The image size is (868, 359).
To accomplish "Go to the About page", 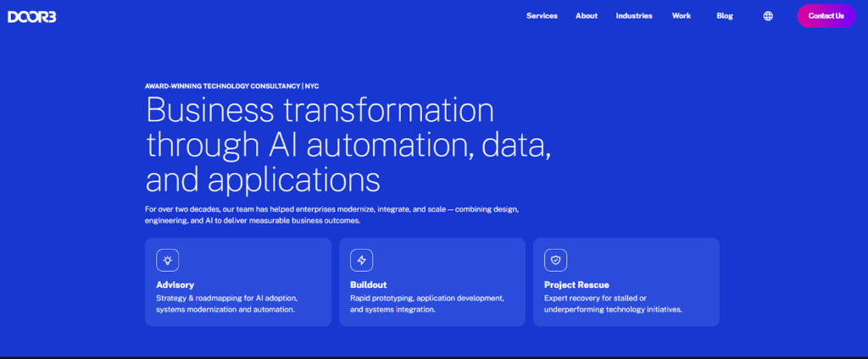I will point(587,16).
